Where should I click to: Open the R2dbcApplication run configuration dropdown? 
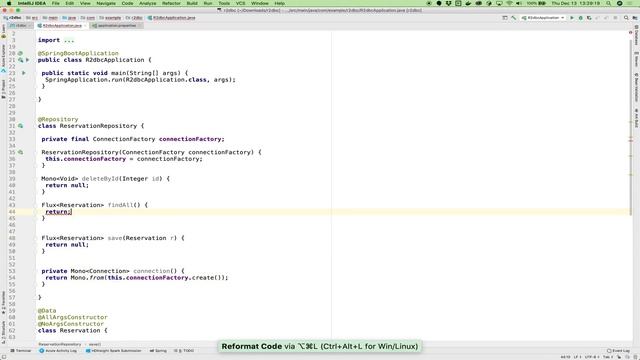(x=543, y=18)
